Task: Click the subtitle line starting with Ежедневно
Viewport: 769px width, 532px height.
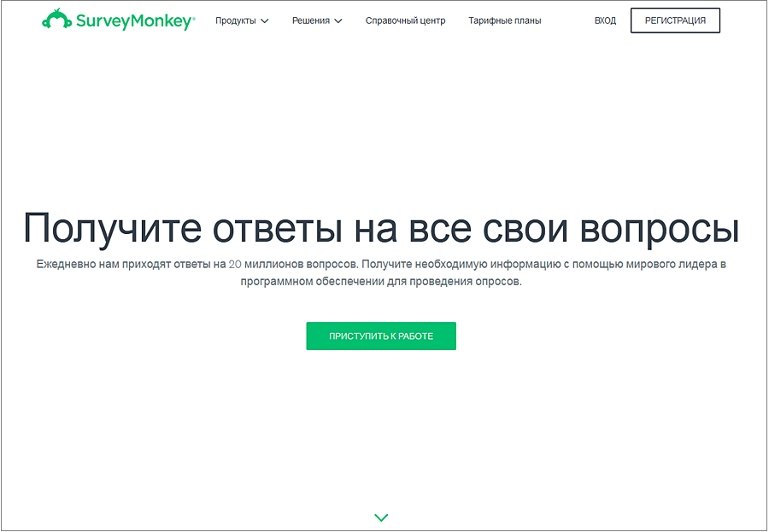Action: (x=381, y=265)
